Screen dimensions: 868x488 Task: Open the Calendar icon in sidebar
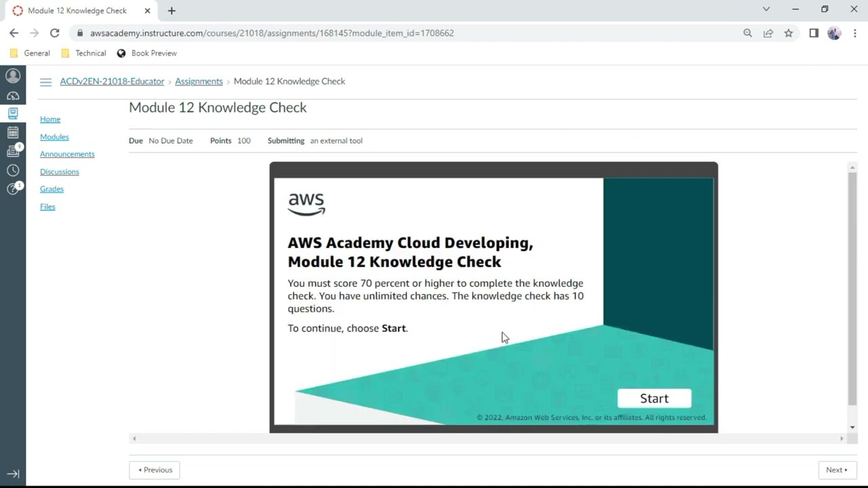tap(13, 133)
